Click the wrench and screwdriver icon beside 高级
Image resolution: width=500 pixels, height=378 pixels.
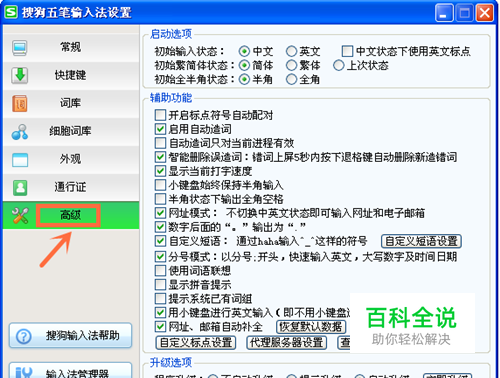tap(20, 215)
